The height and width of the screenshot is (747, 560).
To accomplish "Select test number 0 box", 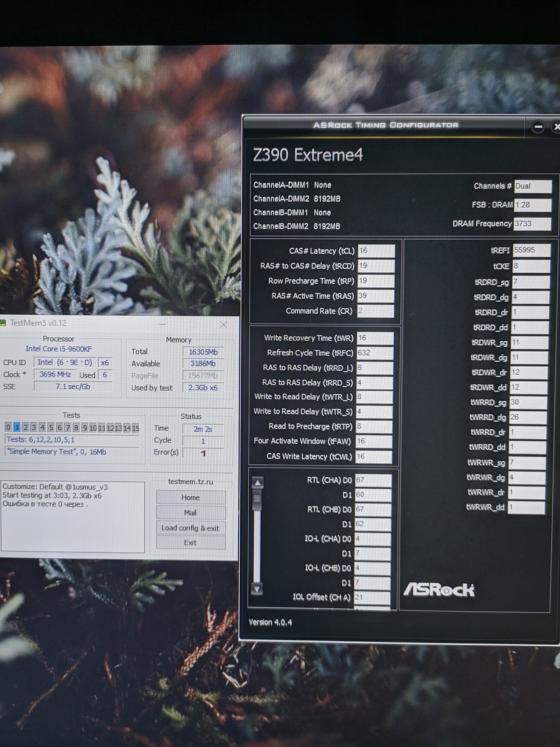I will pos(8,427).
